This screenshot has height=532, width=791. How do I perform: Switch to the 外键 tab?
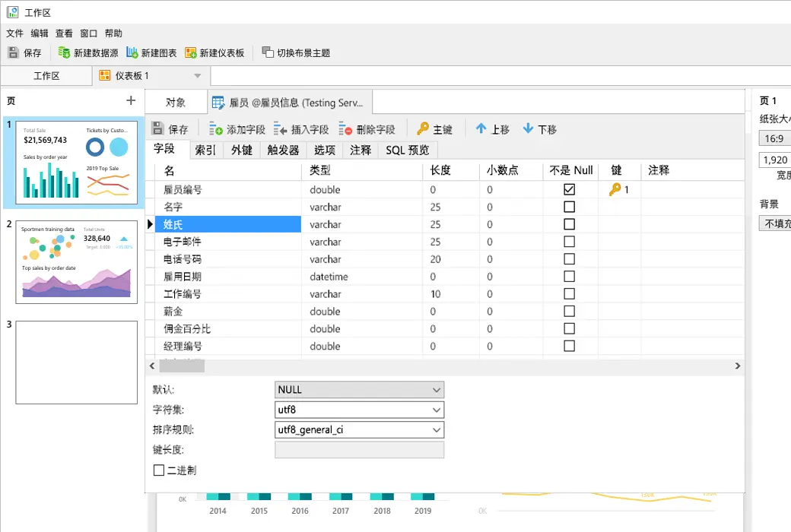coord(242,150)
